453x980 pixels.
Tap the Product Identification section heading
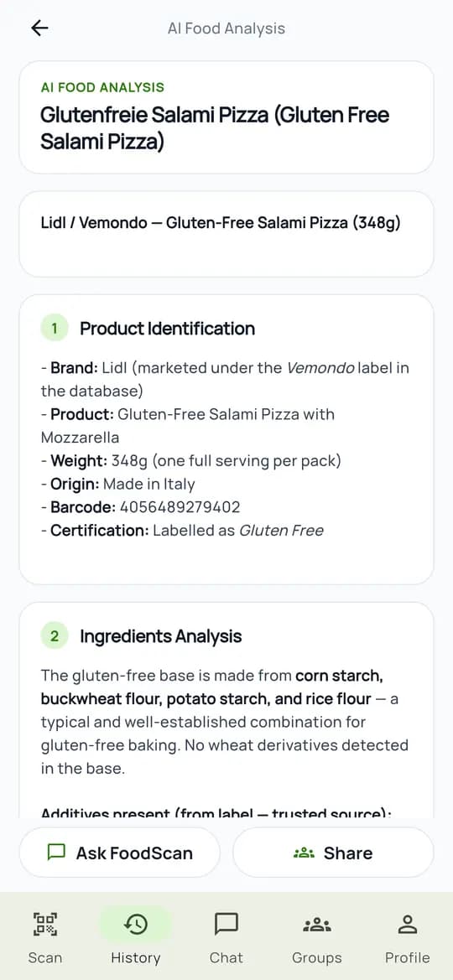167,329
